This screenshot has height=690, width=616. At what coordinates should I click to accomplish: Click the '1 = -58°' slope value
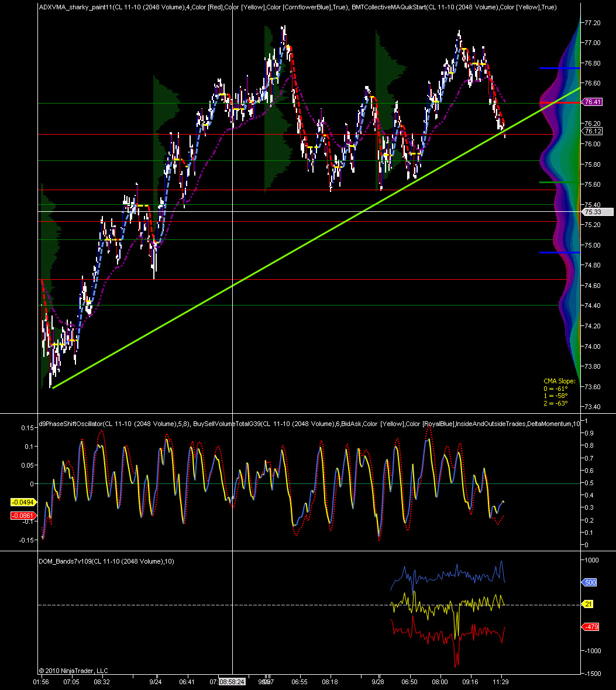point(555,396)
